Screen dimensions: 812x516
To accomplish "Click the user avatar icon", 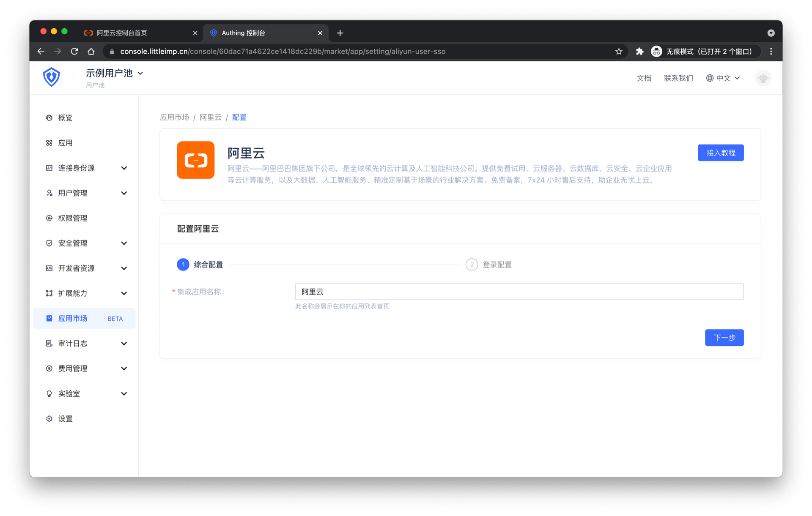I will pos(763,78).
